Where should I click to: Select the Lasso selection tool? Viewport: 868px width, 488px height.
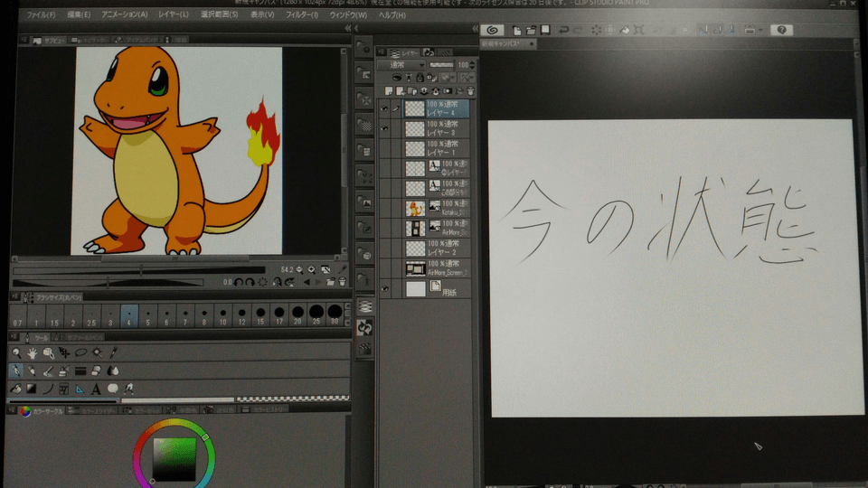80,352
